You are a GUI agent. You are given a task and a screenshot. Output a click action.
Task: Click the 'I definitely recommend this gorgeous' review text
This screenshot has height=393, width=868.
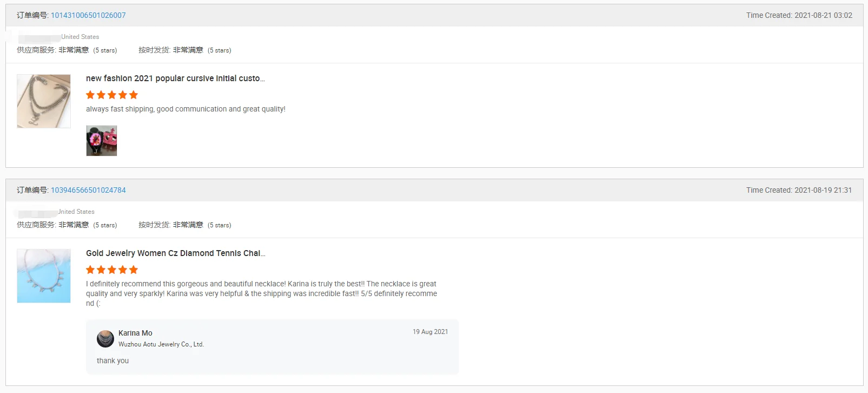tap(261, 289)
